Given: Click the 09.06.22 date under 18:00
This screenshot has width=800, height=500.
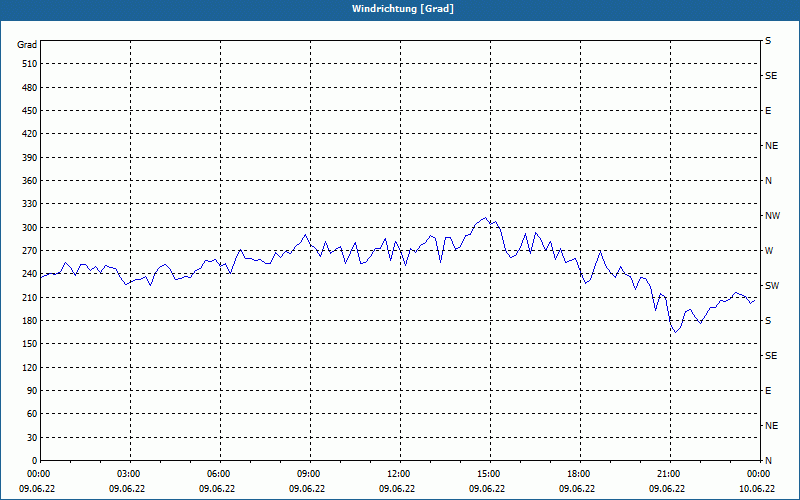Looking at the screenshot, I should [577, 489].
